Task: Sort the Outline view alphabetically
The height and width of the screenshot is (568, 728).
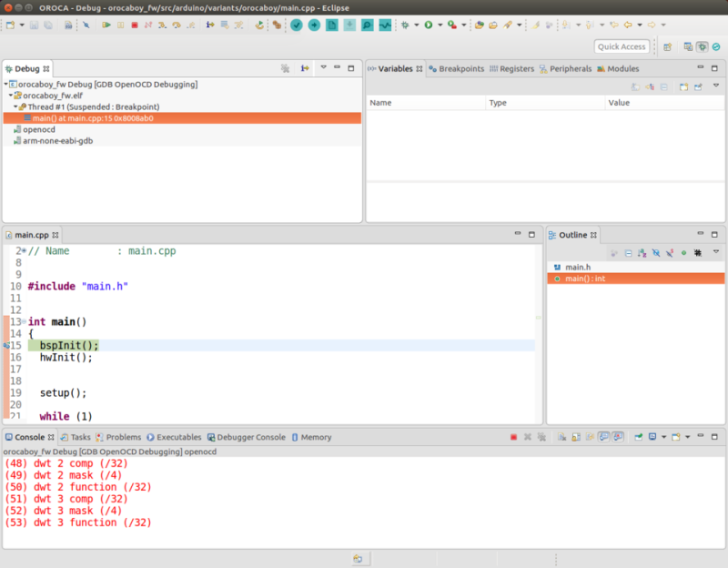Action: click(x=642, y=253)
